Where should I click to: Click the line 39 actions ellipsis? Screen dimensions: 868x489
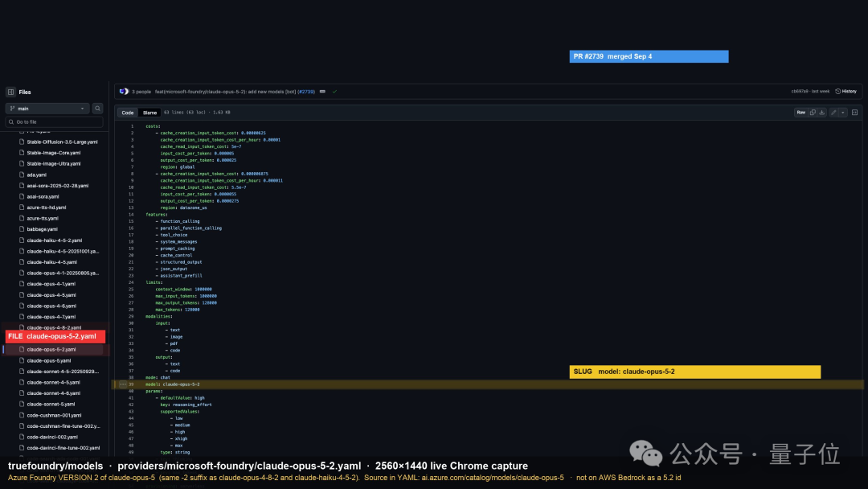pos(123,384)
